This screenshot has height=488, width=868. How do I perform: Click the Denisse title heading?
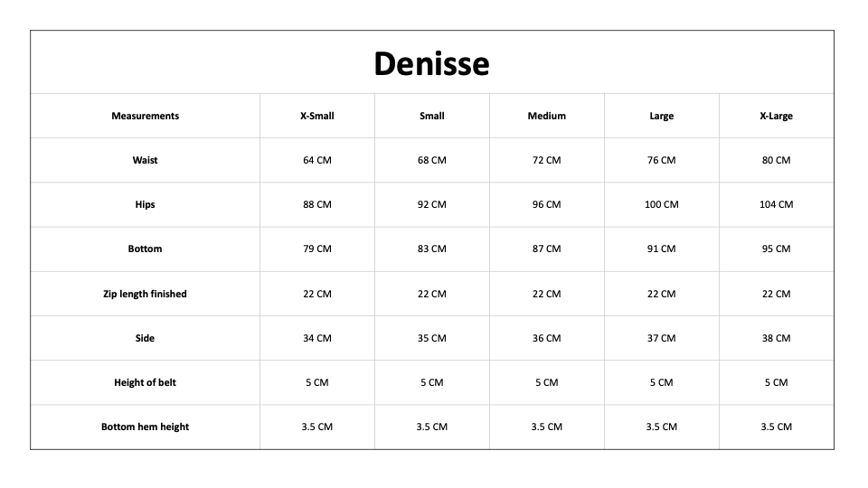[432, 63]
